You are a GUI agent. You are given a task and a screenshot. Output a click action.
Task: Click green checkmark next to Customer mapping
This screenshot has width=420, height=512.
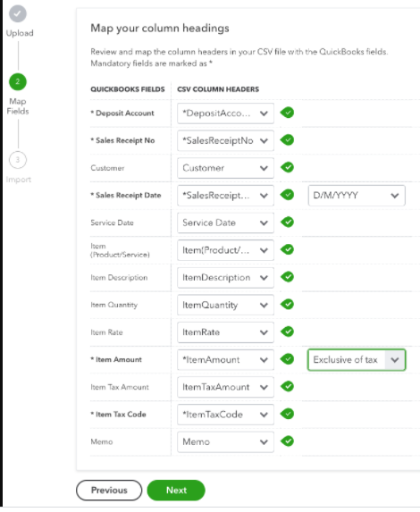(x=287, y=167)
